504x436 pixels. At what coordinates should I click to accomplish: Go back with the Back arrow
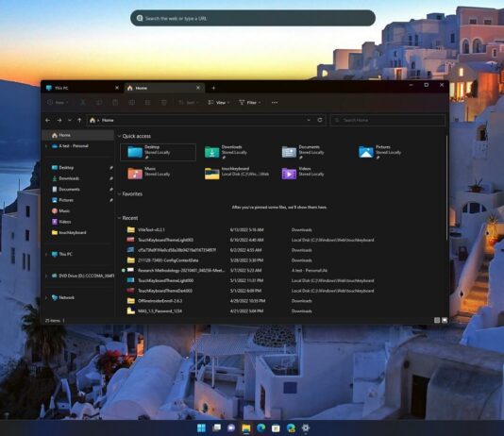click(48, 120)
